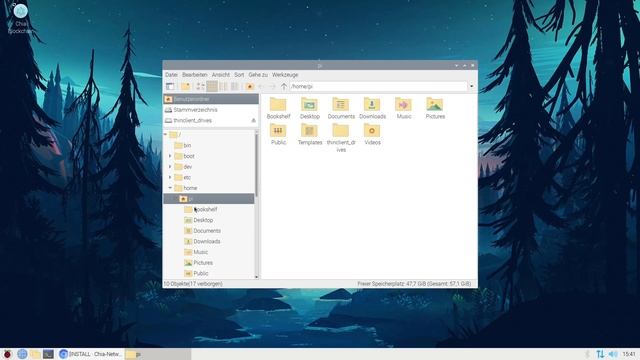The height and width of the screenshot is (360, 640).
Task: Select the dev folder label in tree
Action: (x=188, y=167)
